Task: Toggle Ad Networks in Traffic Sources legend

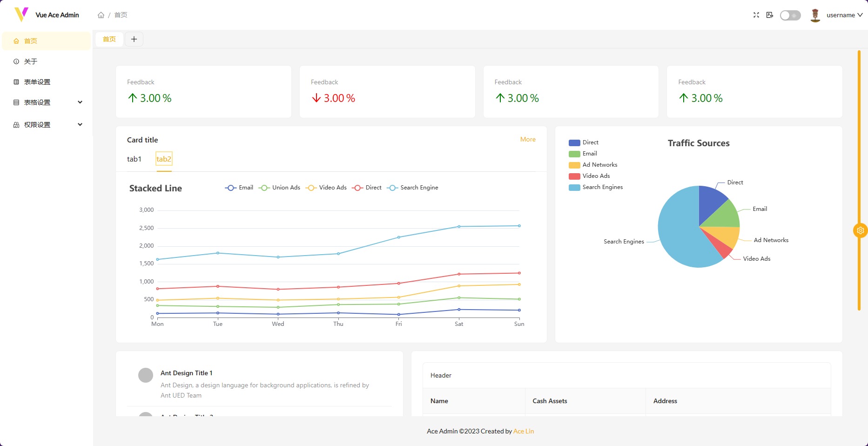Action: [593, 165]
